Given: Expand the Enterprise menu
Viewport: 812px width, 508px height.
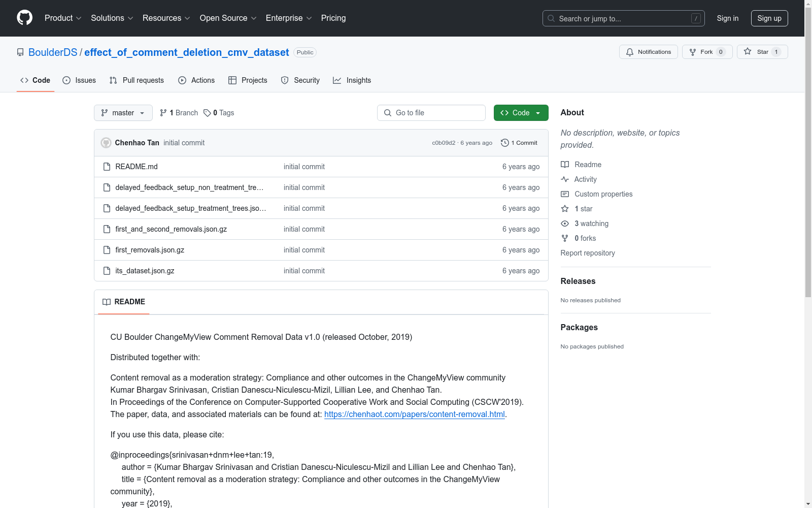Looking at the screenshot, I should [x=289, y=18].
